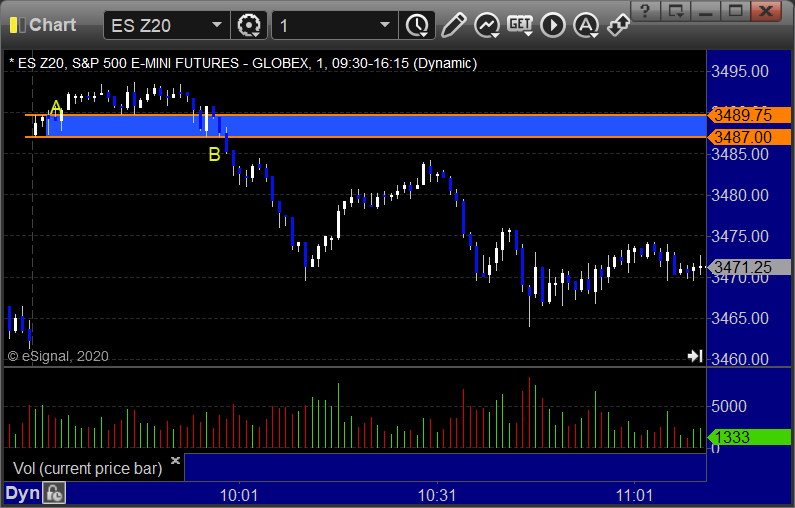Toggle the scale lock icon next to Dyn
The height and width of the screenshot is (508, 795).
tap(54, 493)
